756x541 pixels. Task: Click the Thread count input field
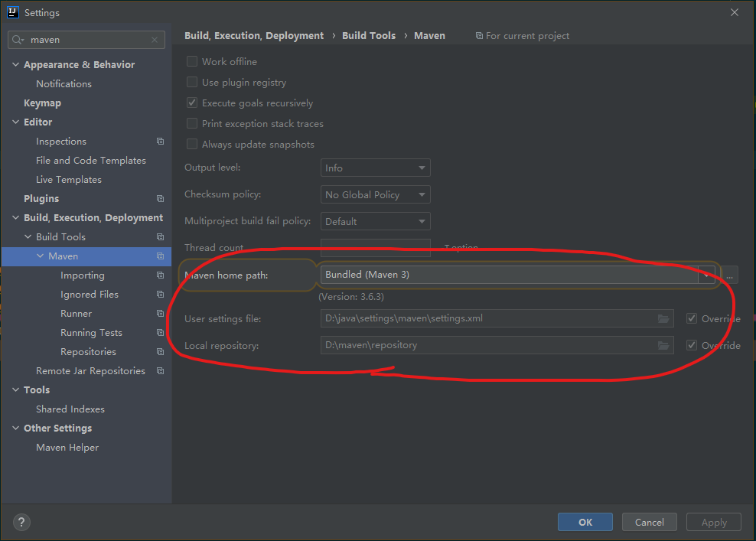(x=375, y=247)
